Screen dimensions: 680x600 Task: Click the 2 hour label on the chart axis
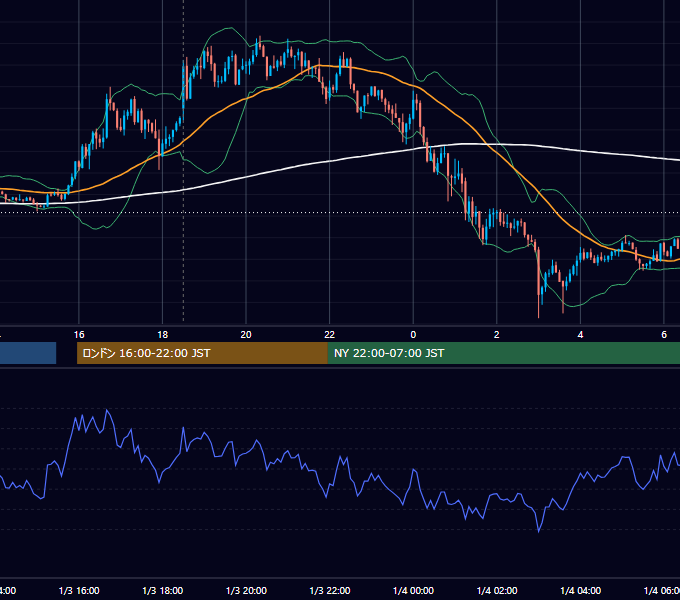click(x=497, y=335)
